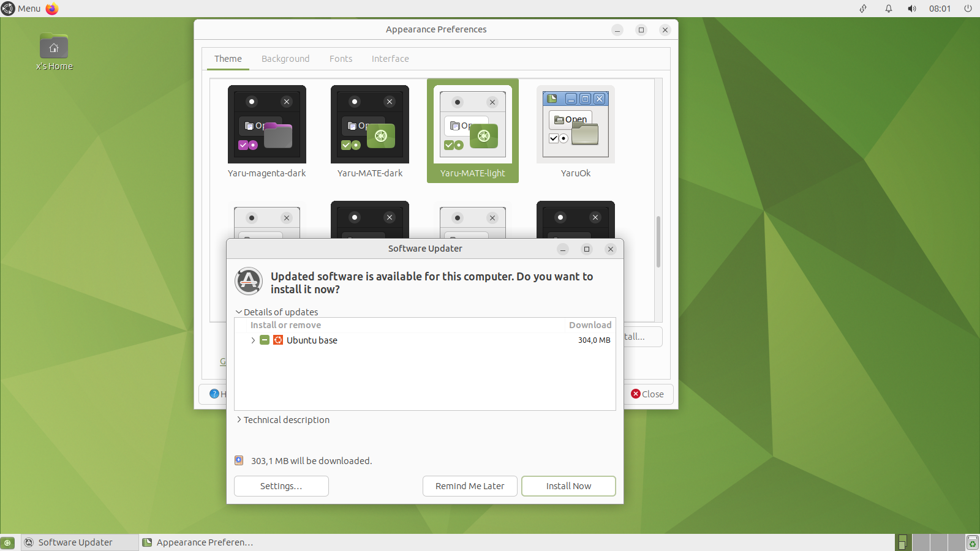
Task: Switch to the Fonts tab
Action: [x=341, y=58]
